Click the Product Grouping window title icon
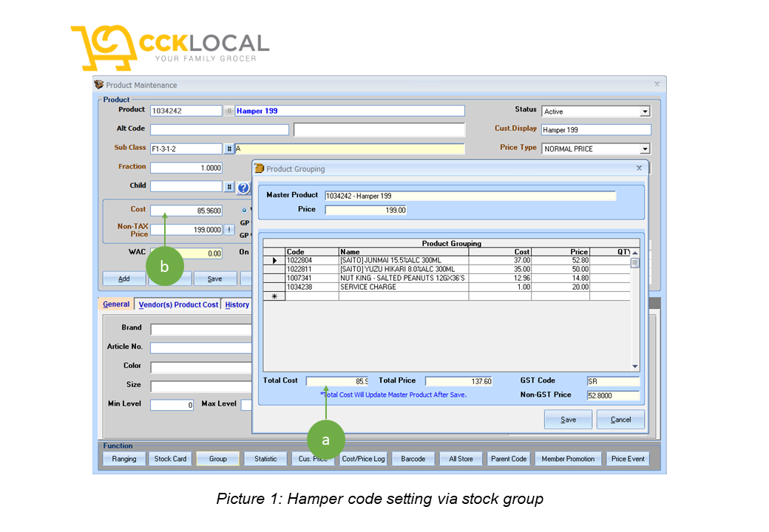Screen dimensions: 769x532 click(260, 168)
